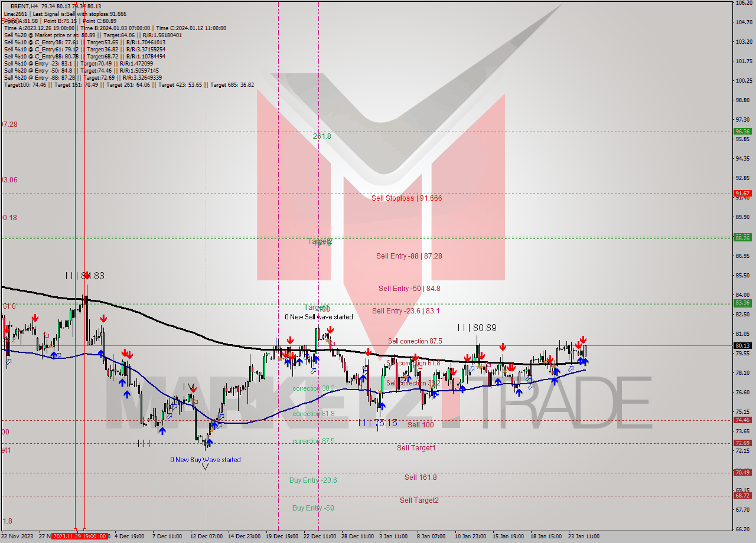Click the green 83.36 price tag on axis
The height and width of the screenshot is (543, 756).
coord(742,303)
